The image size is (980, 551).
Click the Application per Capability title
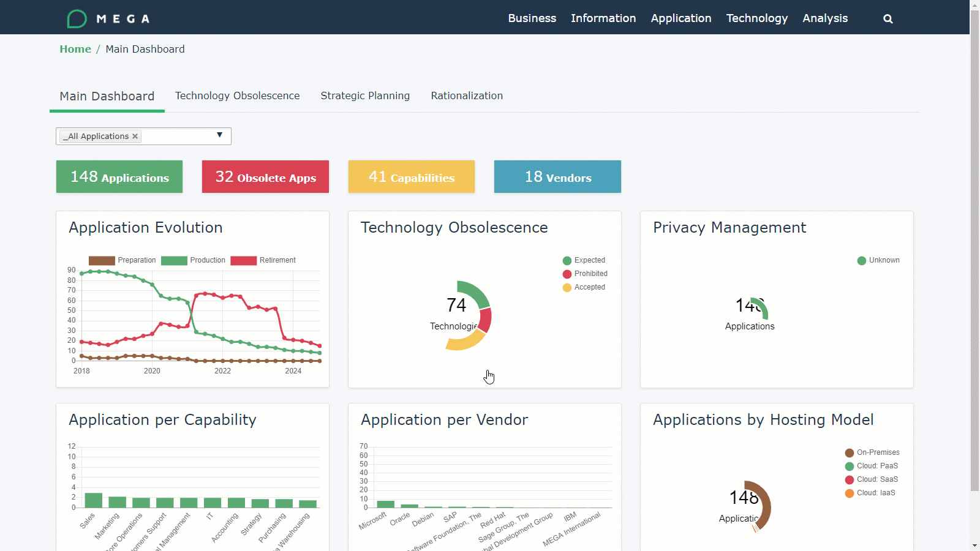pyautogui.click(x=162, y=420)
